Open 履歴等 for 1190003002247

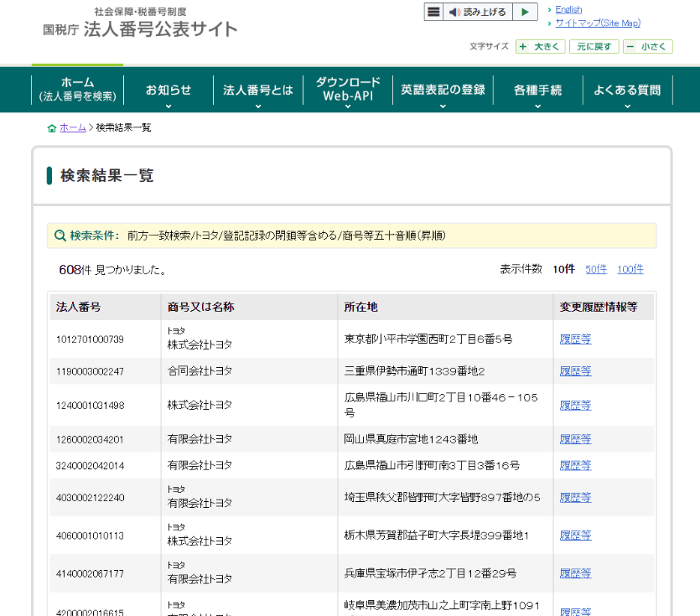[x=575, y=371]
